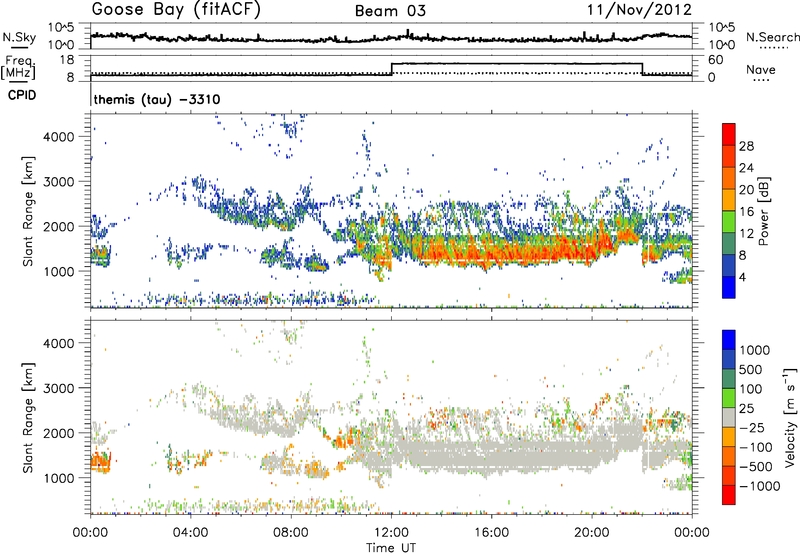Screen dimensions: 800x554
Task: Pick the blue top segment of Velocity colorbar
Action: (x=729, y=340)
